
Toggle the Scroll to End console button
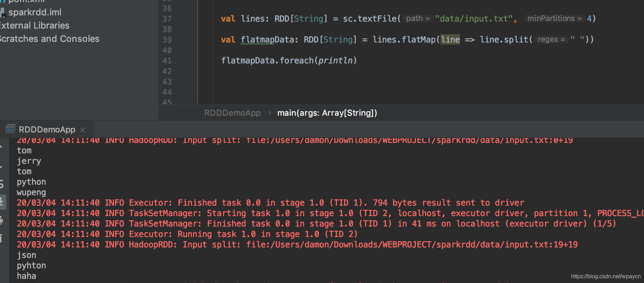point(2,201)
